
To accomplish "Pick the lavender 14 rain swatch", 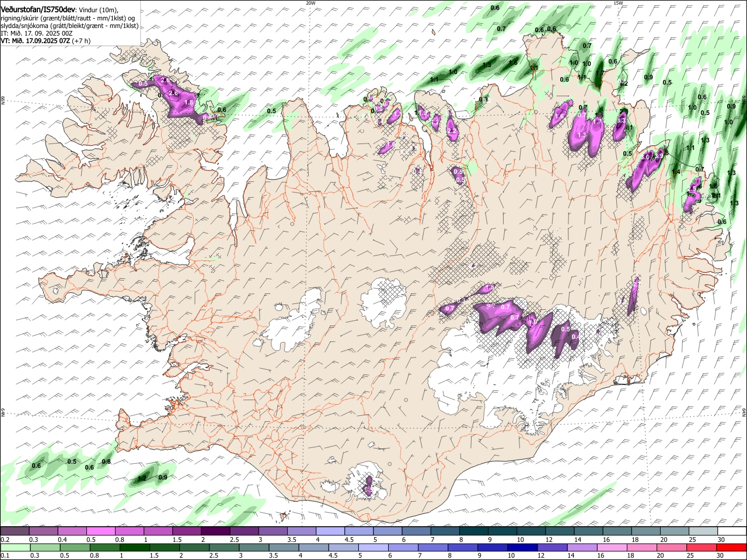I will tap(581, 548).
